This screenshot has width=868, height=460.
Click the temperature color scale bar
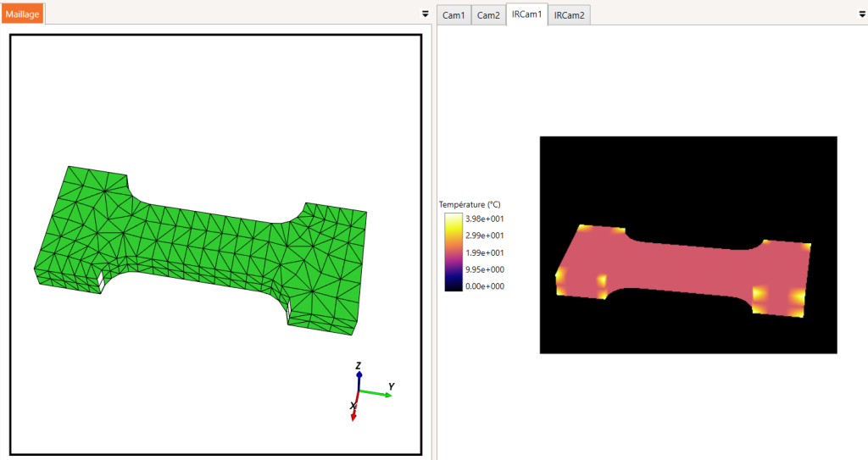(453, 252)
